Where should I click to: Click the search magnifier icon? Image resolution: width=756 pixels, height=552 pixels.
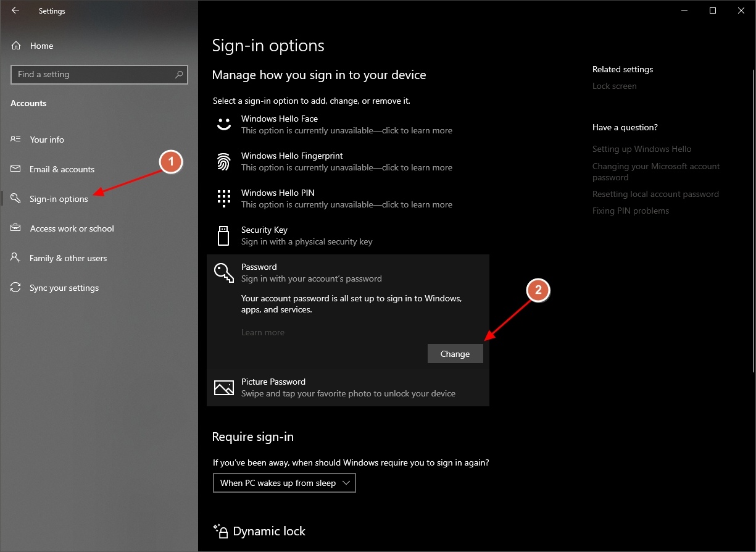point(179,75)
